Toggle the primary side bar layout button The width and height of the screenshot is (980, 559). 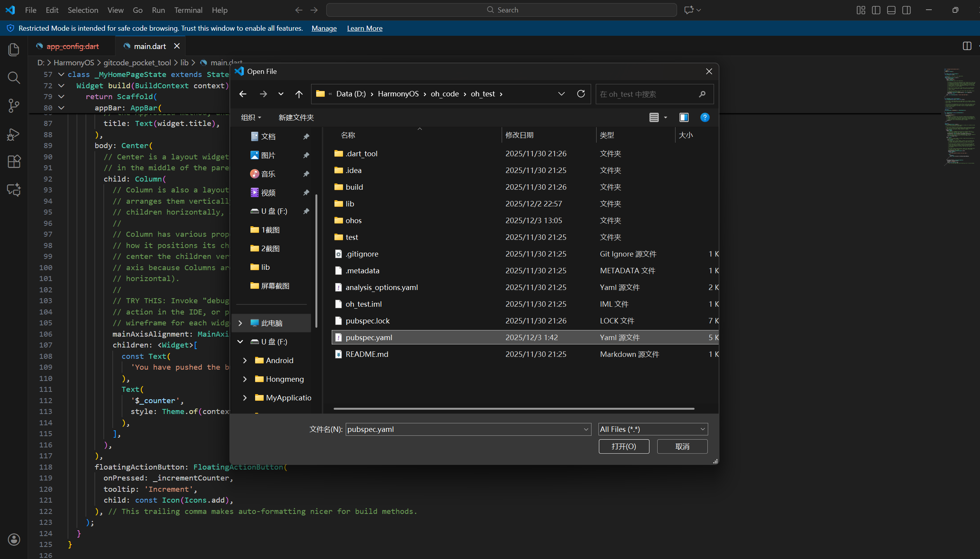876,10
